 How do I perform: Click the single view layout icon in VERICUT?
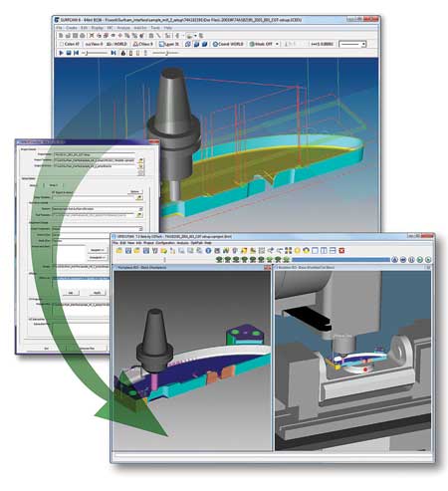point(315,251)
